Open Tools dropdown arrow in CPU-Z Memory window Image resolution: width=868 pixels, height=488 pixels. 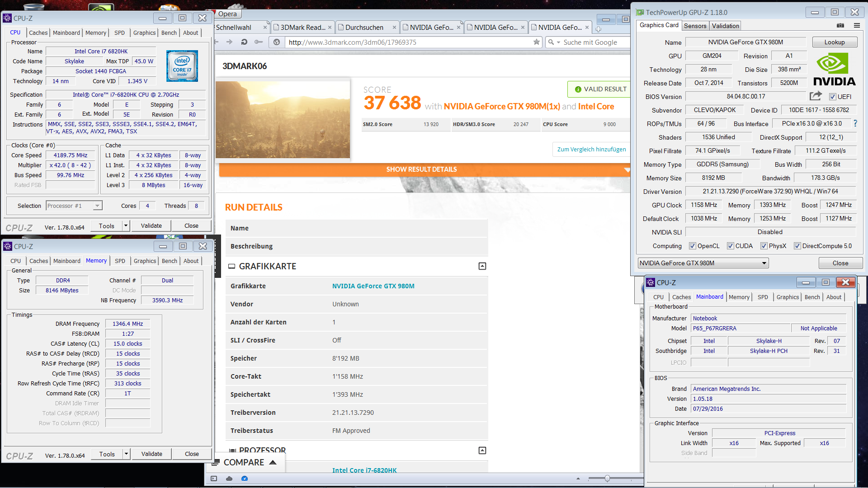click(x=127, y=454)
